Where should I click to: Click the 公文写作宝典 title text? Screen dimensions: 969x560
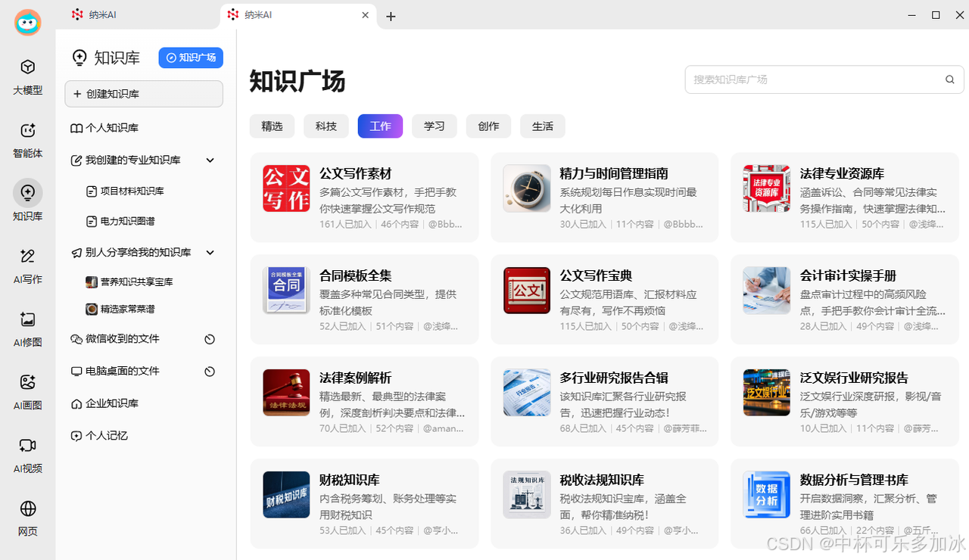pos(596,276)
